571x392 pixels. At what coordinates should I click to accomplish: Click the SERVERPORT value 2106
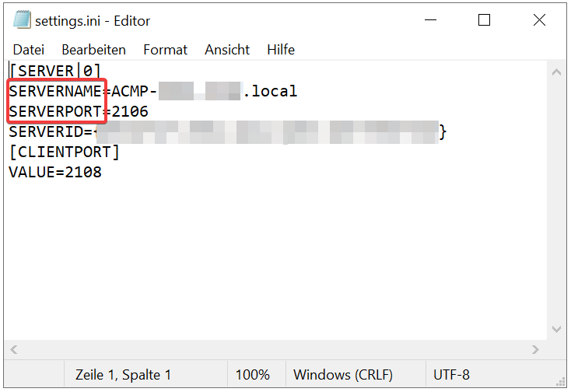[130, 112]
